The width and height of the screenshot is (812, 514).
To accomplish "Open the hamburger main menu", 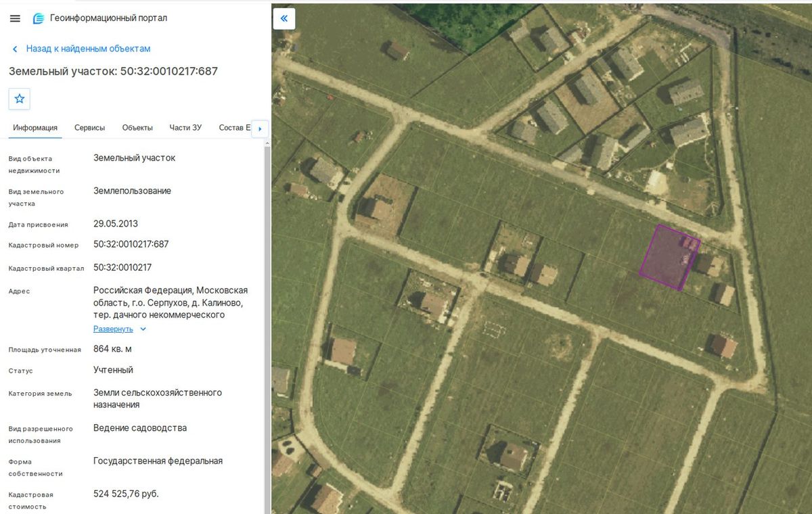I will [x=15, y=18].
